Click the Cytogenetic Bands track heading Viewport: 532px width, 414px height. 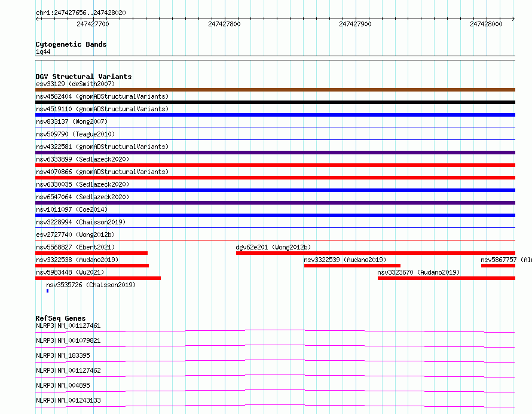click(71, 44)
